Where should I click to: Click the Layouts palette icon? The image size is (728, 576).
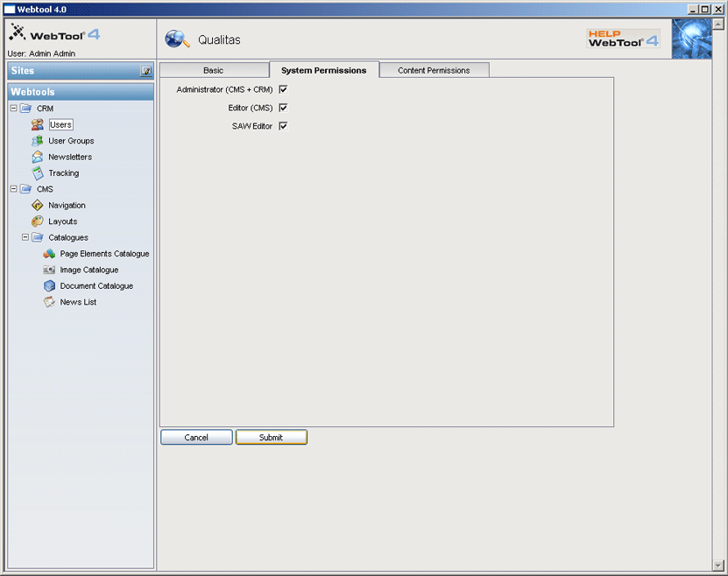(x=38, y=221)
